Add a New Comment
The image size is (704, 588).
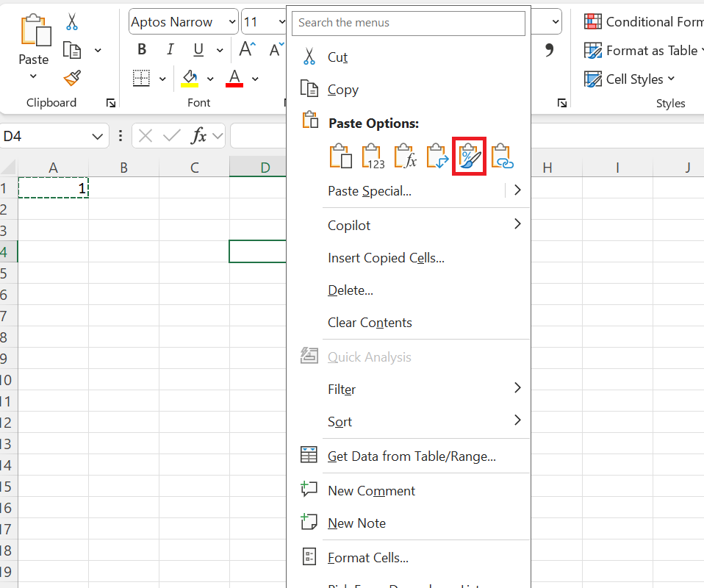tap(408, 490)
